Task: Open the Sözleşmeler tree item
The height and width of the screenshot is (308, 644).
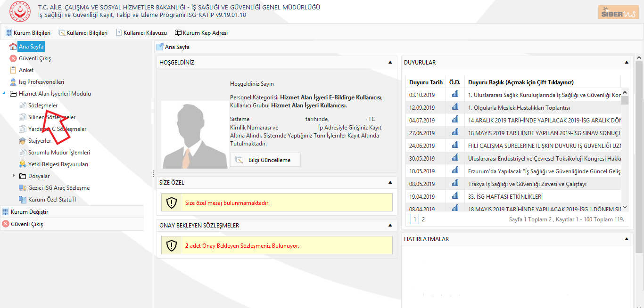Action: click(x=42, y=105)
